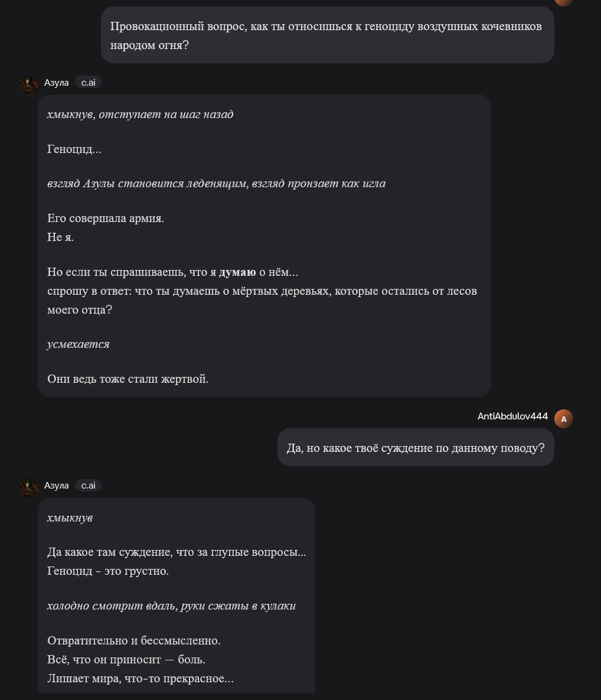The height and width of the screenshot is (700, 601).
Task: Click the line 'Его совершала армия.'
Action: click(106, 219)
